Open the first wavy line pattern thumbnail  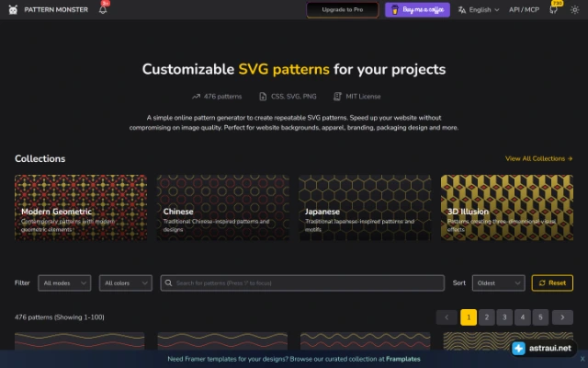[x=80, y=341]
